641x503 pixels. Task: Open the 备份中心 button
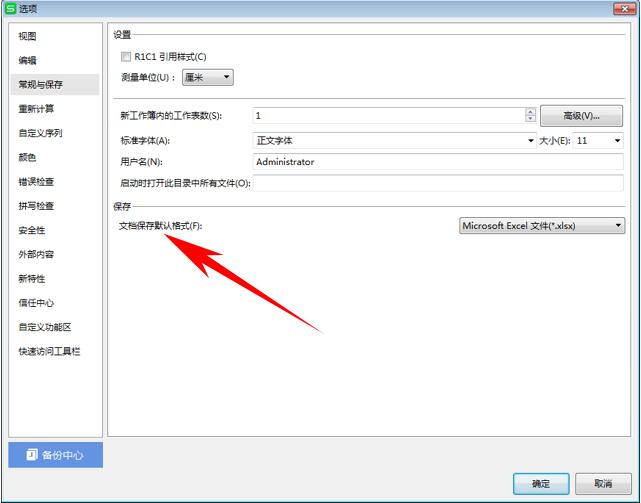point(56,455)
